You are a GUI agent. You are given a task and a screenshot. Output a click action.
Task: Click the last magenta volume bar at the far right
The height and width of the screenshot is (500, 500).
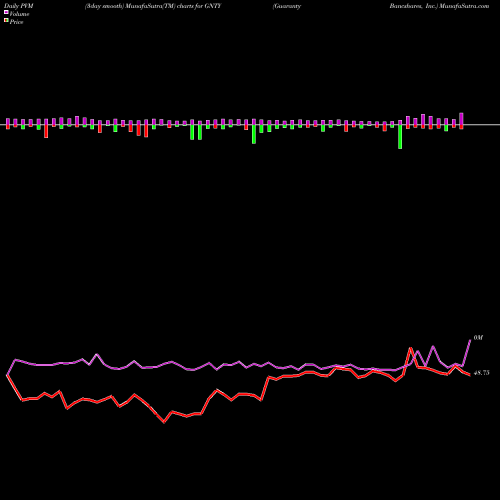pos(461,119)
